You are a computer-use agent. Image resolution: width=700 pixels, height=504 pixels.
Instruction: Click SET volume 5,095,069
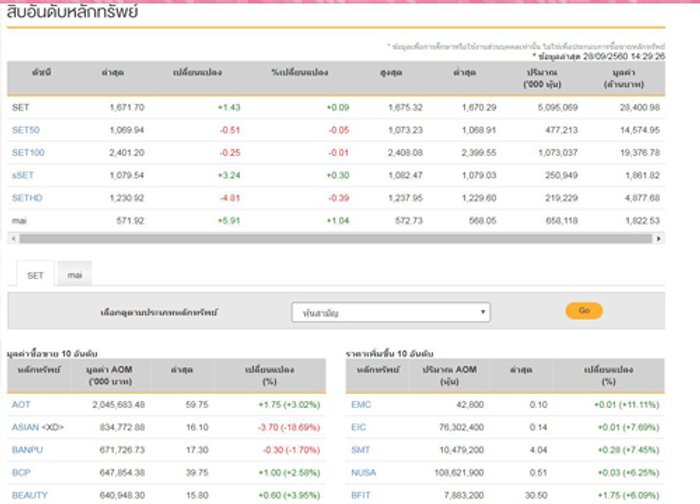click(558, 107)
